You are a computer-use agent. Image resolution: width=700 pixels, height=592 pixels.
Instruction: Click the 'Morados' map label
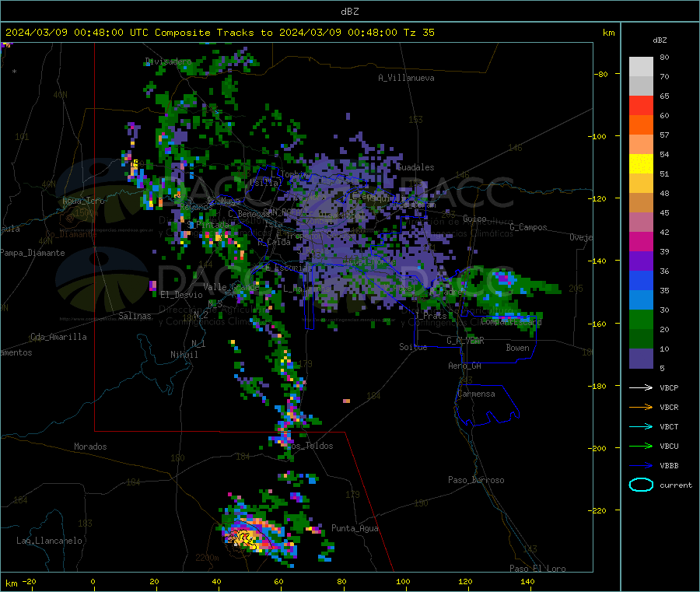coord(90,447)
